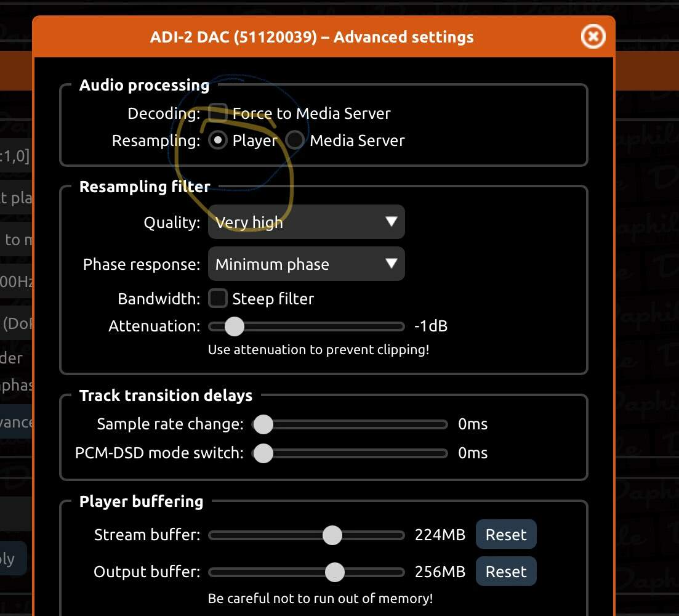
Task: Click the Sample rate change slider handle
Action: pyautogui.click(x=263, y=424)
